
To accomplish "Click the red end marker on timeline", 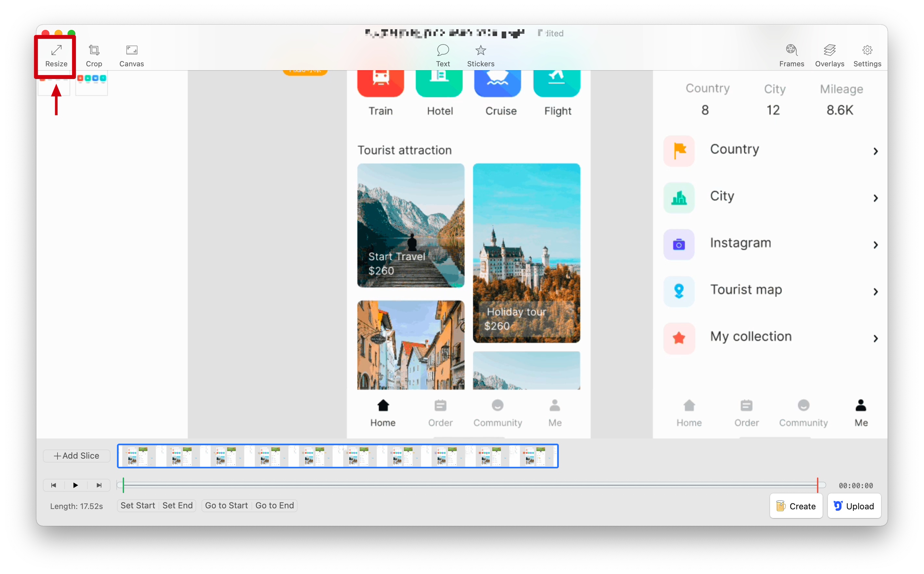I will coord(817,485).
